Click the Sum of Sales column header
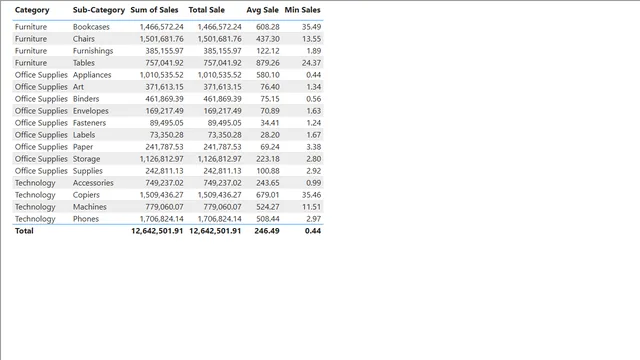The width and height of the screenshot is (640, 360). tap(154, 10)
